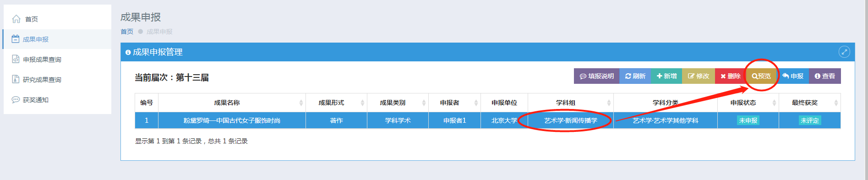
Task: Preview the record with 预览 button
Action: 761,76
